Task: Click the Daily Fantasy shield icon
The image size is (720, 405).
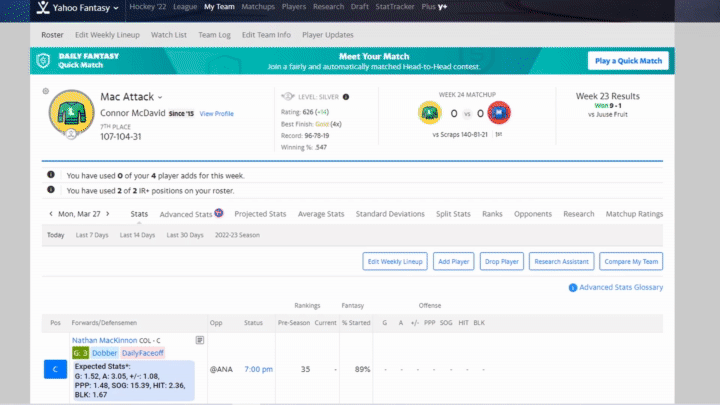Action: click(x=43, y=61)
